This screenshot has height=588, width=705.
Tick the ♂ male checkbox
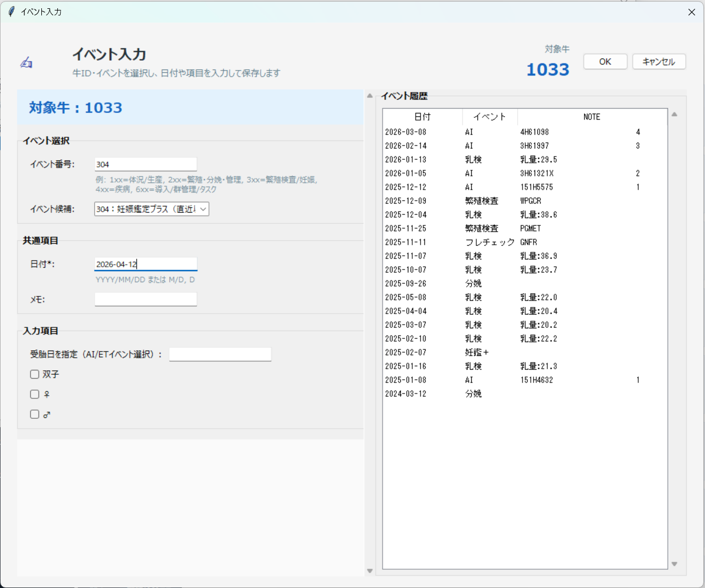[x=35, y=414]
